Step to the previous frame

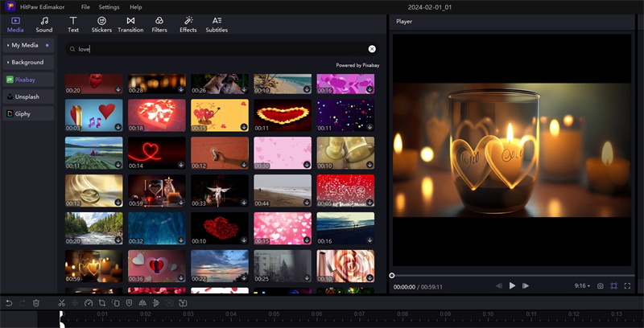[499, 285]
